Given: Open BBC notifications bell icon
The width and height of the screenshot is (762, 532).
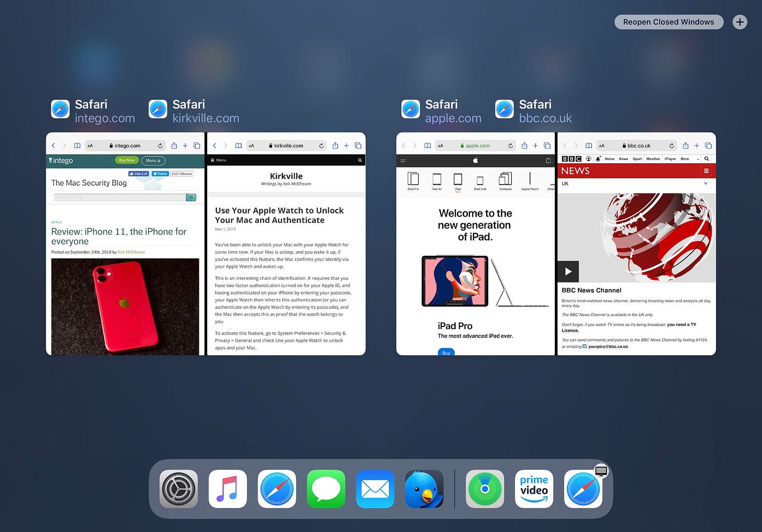Looking at the screenshot, I should click(598, 159).
